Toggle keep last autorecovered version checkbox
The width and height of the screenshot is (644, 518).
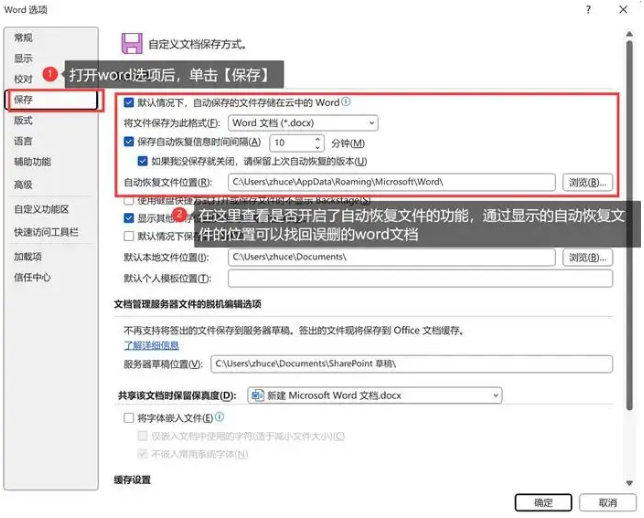point(143,161)
